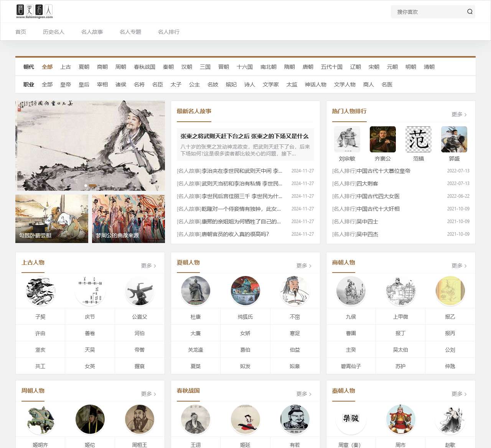The image size is (491, 448).
Task: Open the 乾隆对一个侍妾情有独钟 story link
Action: tap(229, 208)
